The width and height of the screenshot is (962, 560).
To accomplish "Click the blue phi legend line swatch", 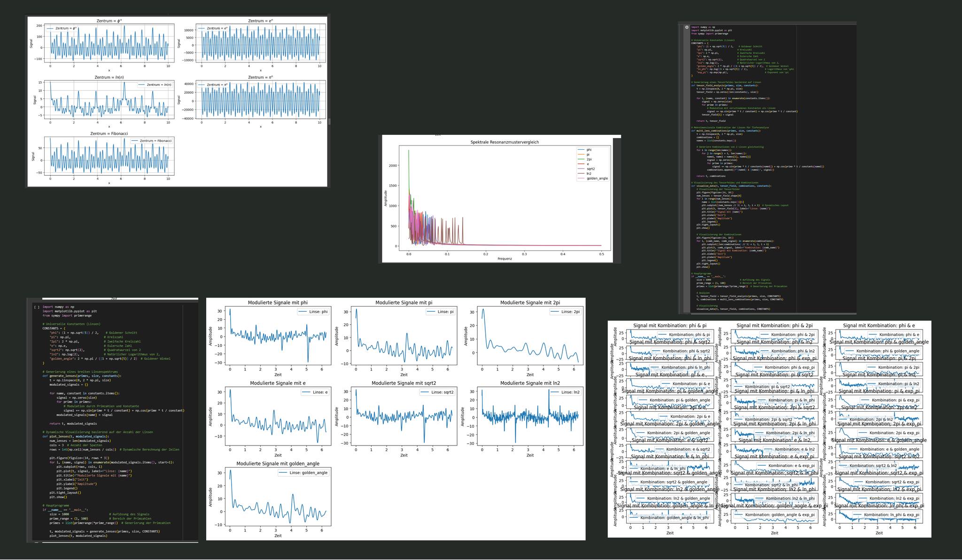I will (581, 150).
